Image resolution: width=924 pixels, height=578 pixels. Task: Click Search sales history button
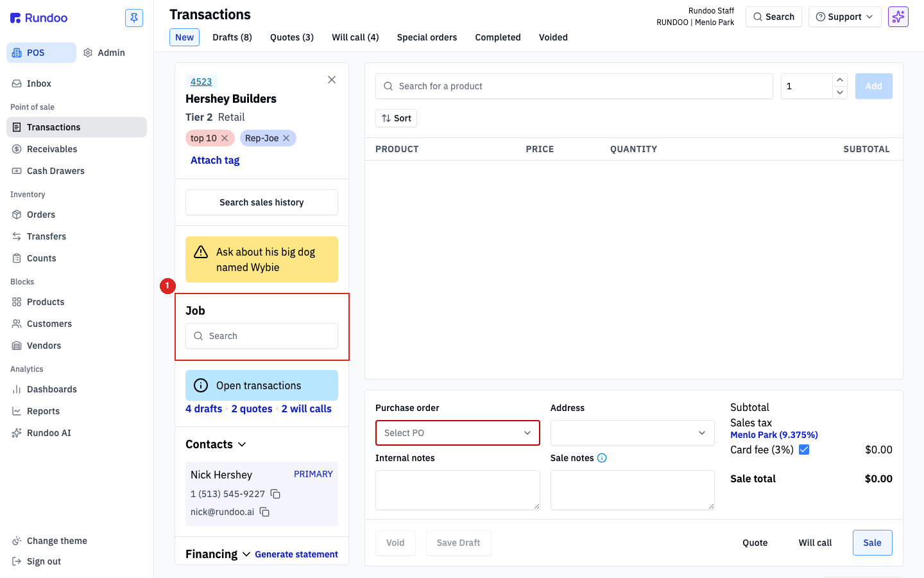262,202
